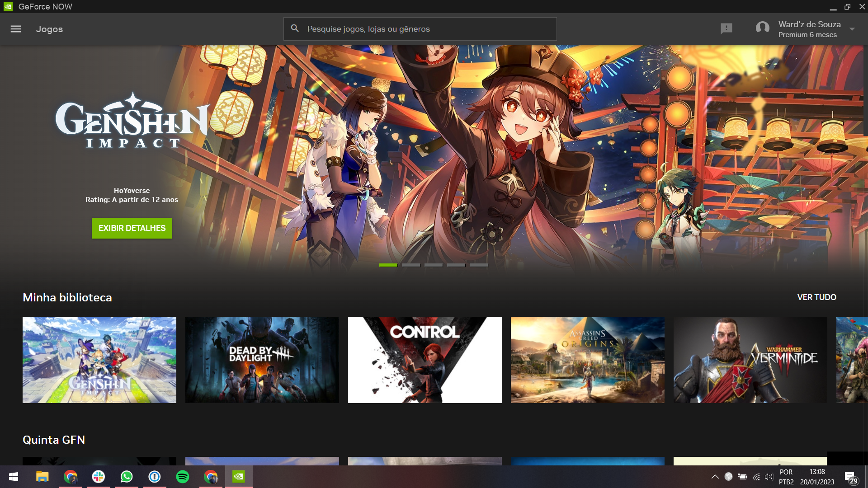Click the search magnifier icon
The width and height of the screenshot is (868, 488).
(295, 28)
